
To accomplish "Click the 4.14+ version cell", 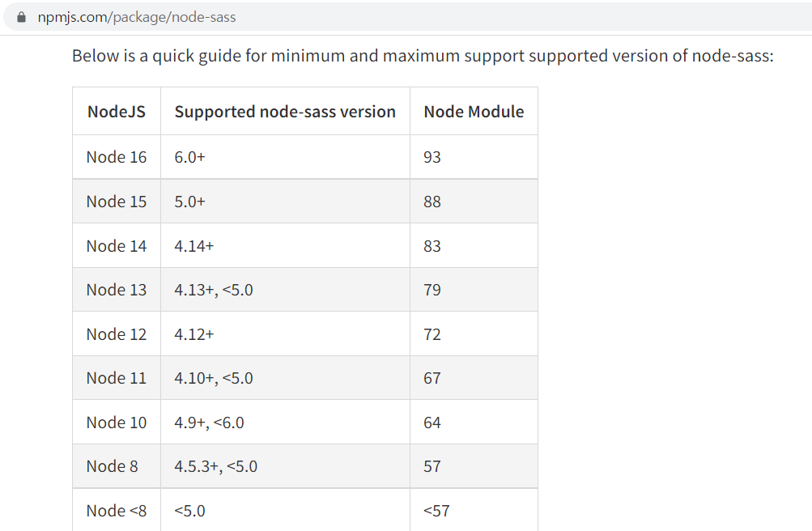I will point(285,246).
